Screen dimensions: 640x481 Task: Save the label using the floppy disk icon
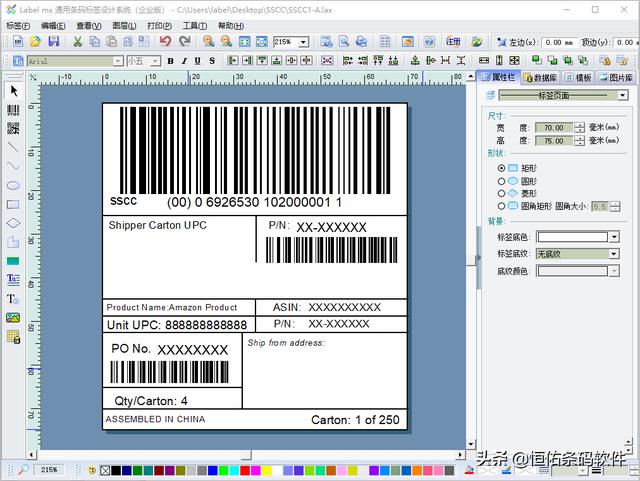pyautogui.click(x=53, y=41)
